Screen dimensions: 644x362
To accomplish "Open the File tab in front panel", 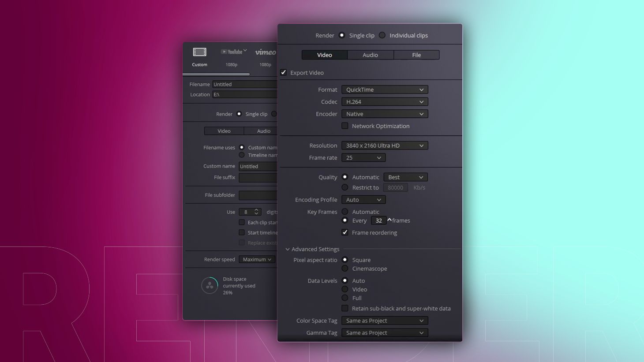I will pos(416,55).
